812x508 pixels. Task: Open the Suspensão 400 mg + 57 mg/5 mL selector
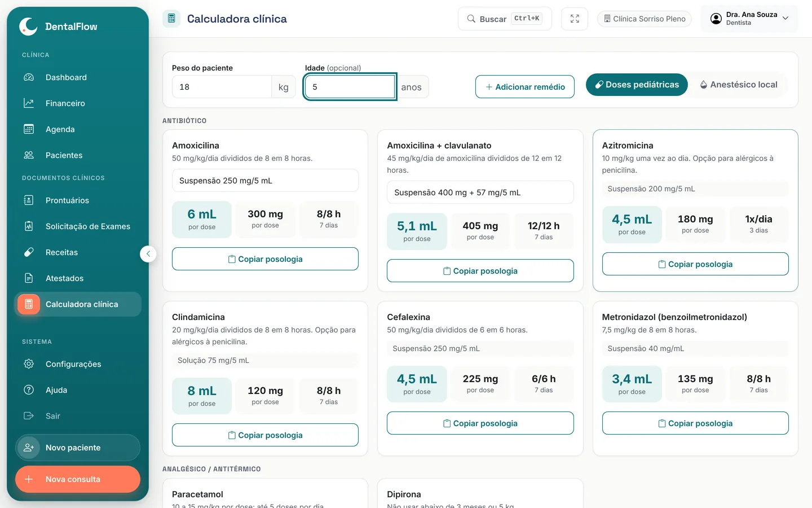pyautogui.click(x=480, y=192)
